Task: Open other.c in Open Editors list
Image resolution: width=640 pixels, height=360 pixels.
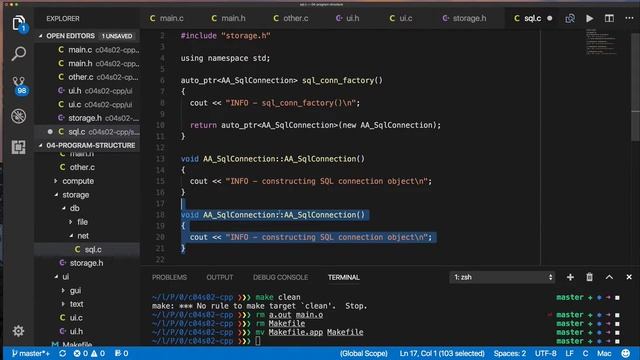Action: click(x=87, y=77)
